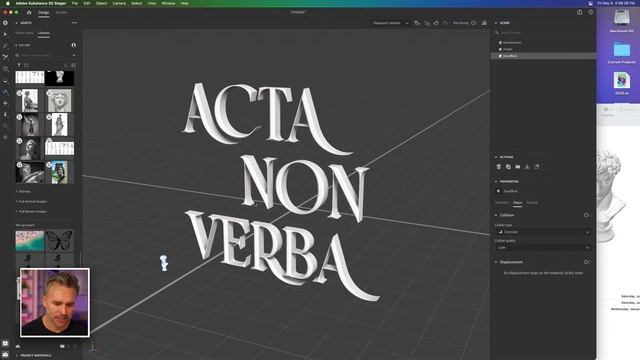The image size is (640, 360).
Task: Toggle the Collision switch
Action: 587,215
